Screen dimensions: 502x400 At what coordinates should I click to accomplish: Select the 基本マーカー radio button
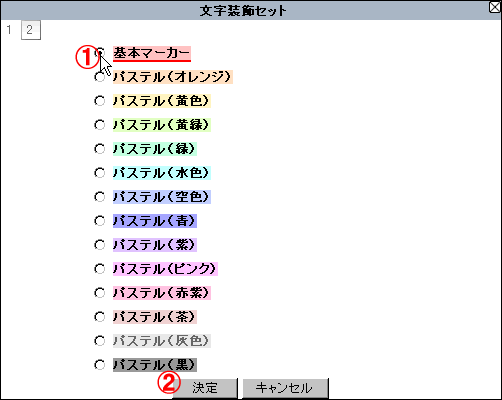pyautogui.click(x=100, y=53)
